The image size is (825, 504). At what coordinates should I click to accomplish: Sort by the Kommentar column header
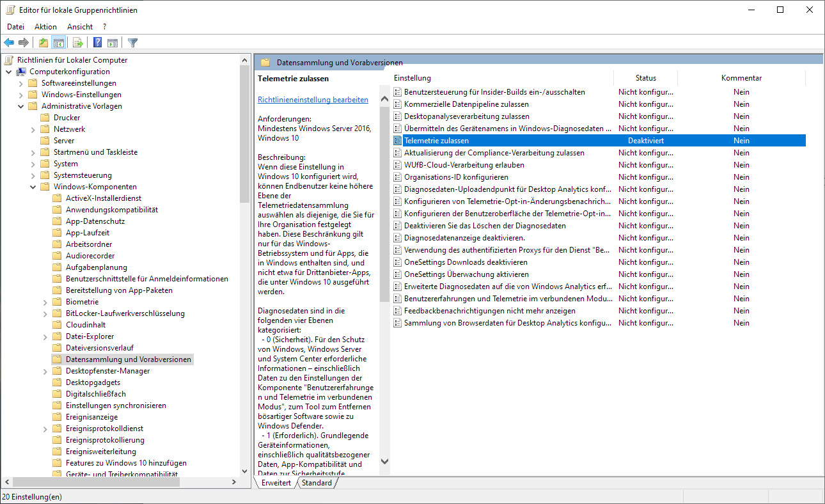click(741, 78)
